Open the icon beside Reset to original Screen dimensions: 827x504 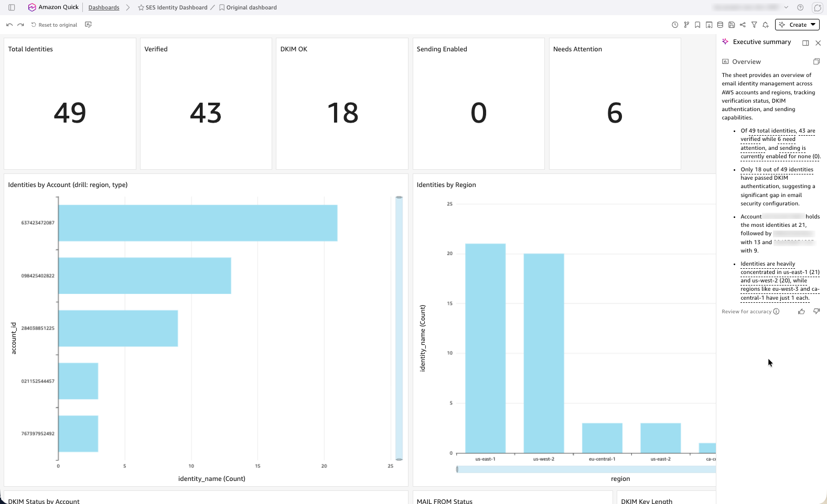pyautogui.click(x=88, y=25)
